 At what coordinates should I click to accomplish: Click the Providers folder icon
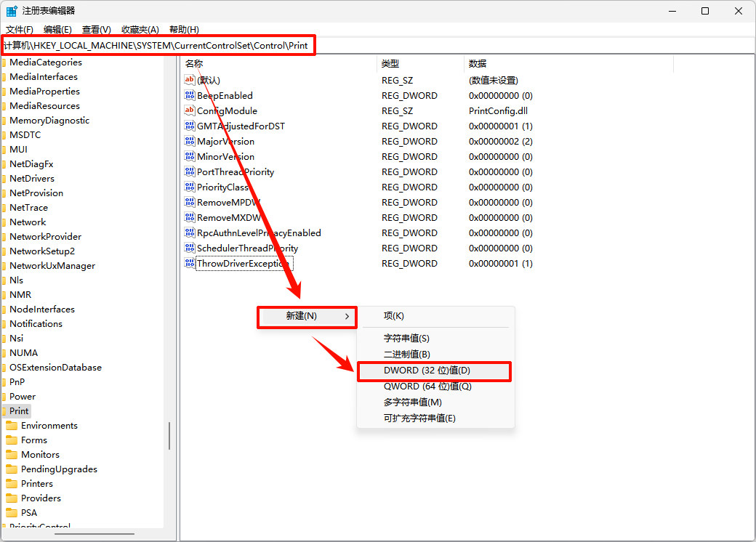point(12,498)
